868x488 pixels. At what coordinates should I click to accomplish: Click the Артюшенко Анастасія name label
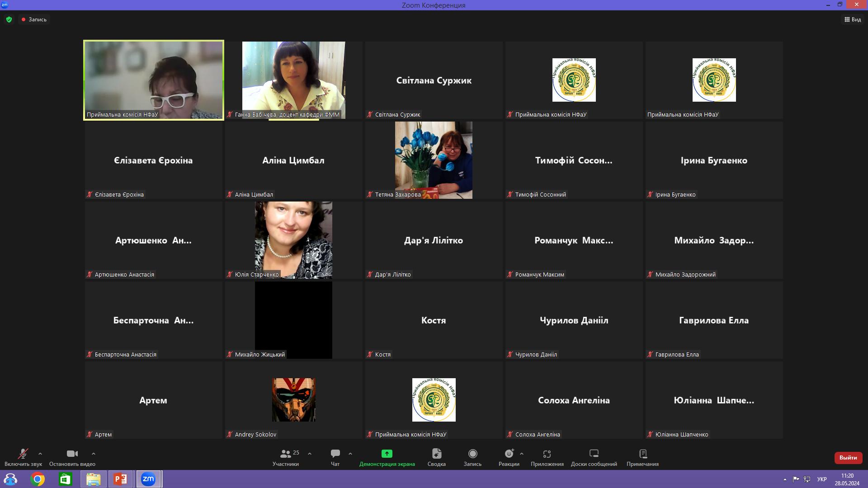(124, 275)
